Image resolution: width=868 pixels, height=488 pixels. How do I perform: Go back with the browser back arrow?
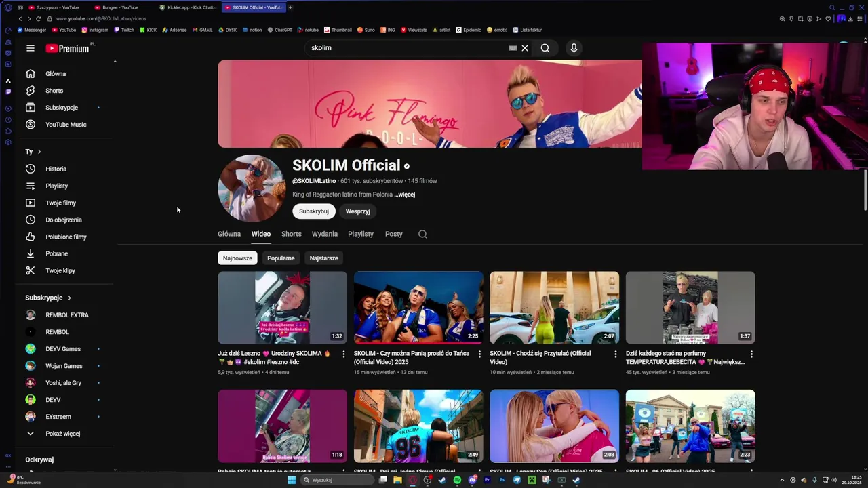pyautogui.click(x=20, y=19)
